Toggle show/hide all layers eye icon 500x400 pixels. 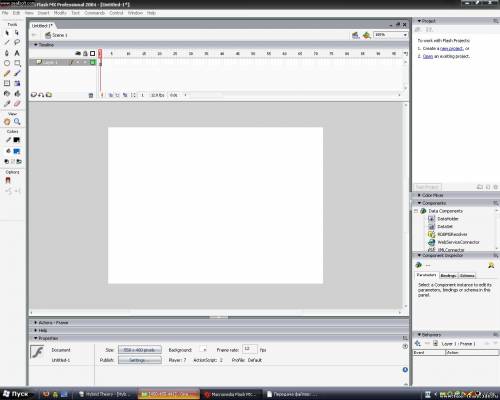tap(78, 53)
